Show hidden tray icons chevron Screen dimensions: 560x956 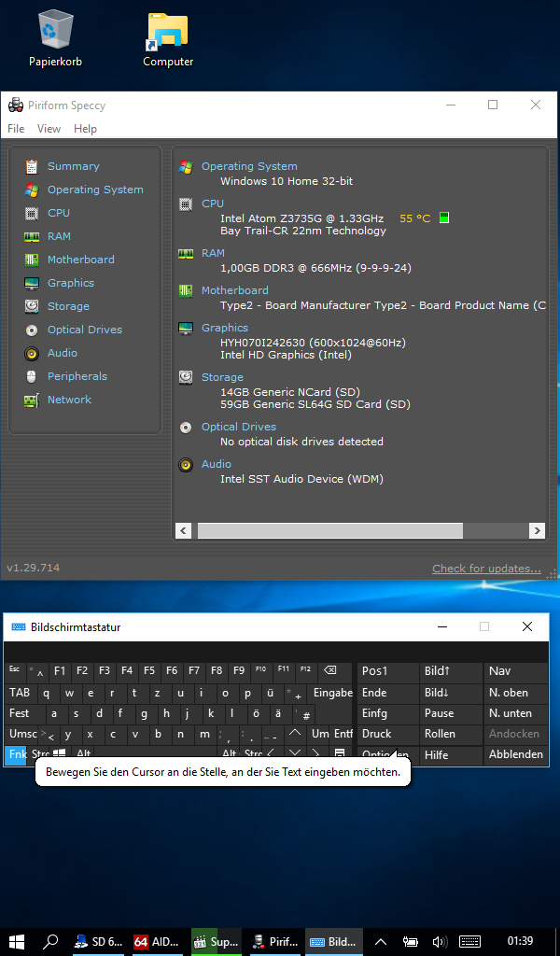(380, 941)
